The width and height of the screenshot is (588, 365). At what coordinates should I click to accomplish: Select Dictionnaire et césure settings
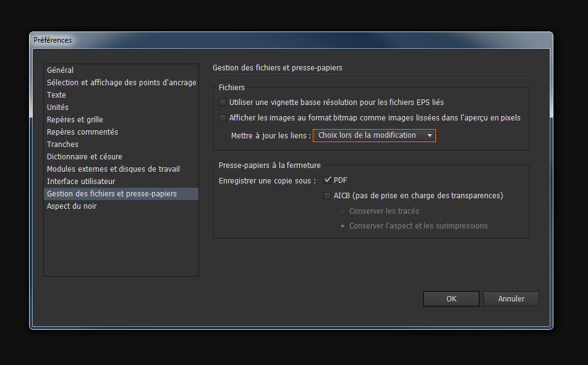pyautogui.click(x=84, y=156)
